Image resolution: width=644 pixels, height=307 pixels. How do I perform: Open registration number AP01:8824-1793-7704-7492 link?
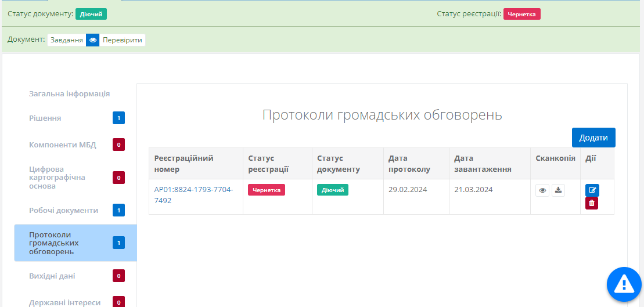(x=193, y=195)
